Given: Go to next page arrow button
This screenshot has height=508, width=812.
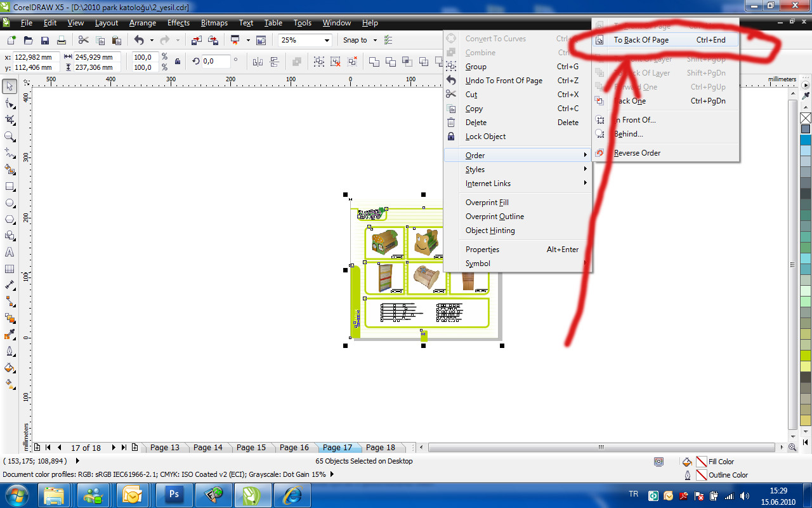Looking at the screenshot, I should [x=114, y=448].
